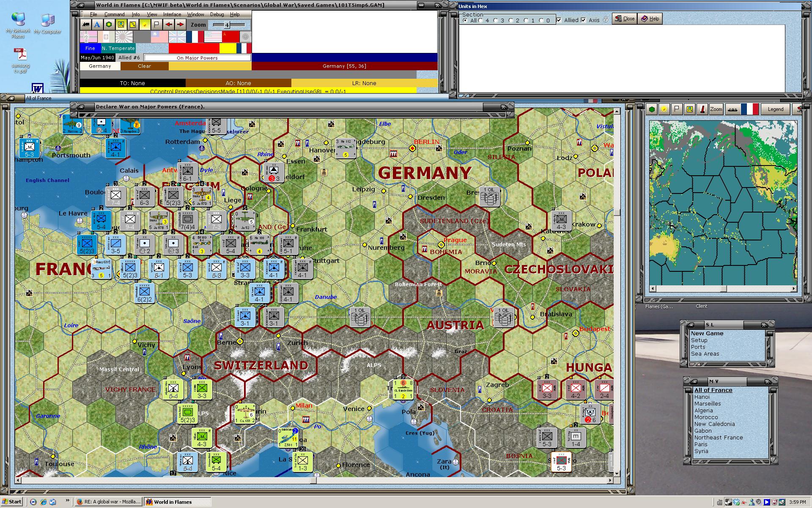The image size is (812, 508).
Task: Click the ship silhouette icon in globe toolbar
Action: 732,109
